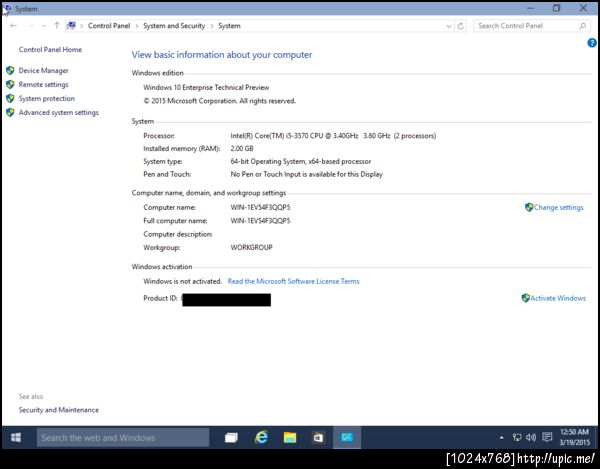Click the processor value Intel Core i5-3570
This screenshot has height=469, width=600.
click(x=333, y=136)
